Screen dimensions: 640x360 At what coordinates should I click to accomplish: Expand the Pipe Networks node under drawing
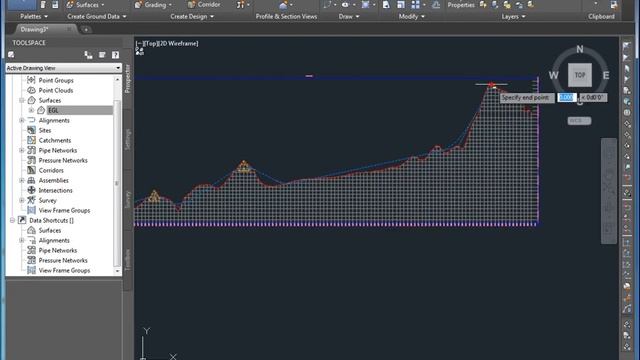(x=22, y=150)
